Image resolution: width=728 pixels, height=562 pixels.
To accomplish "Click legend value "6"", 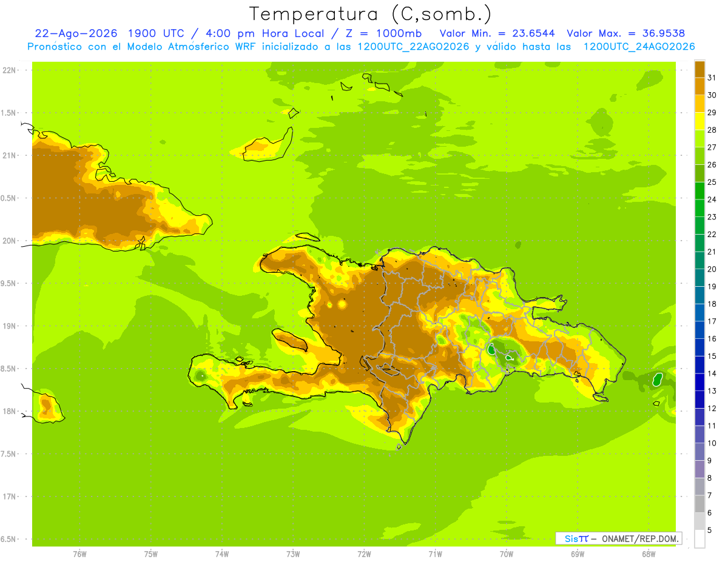I will click(710, 513).
